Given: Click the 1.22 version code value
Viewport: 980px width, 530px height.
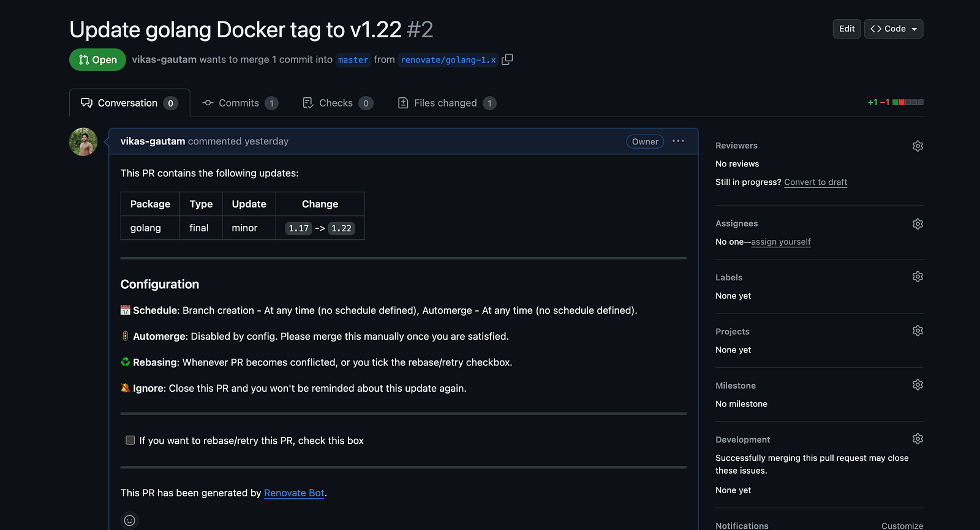Looking at the screenshot, I should [x=341, y=228].
